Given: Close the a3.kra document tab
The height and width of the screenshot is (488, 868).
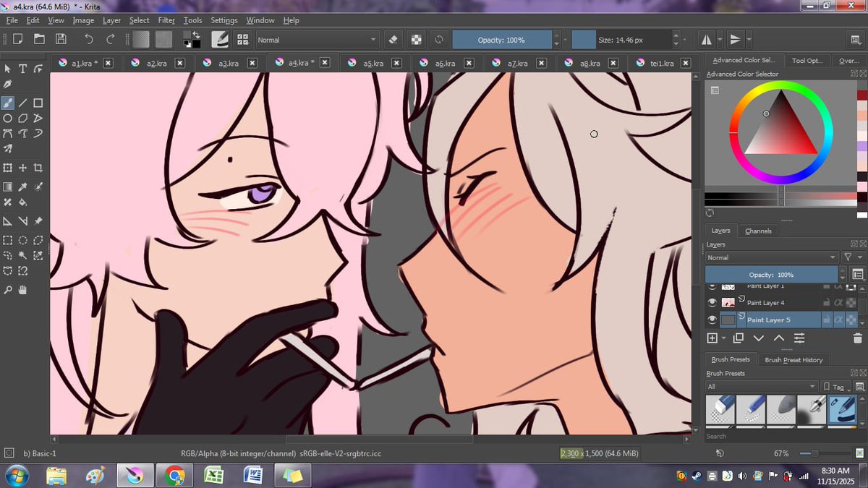Looking at the screenshot, I should [252, 63].
